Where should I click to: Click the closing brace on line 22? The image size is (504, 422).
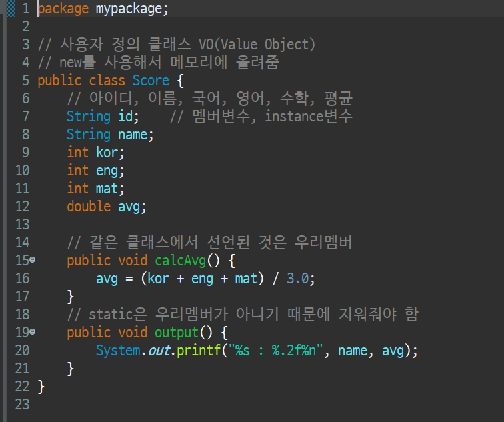coord(41,387)
